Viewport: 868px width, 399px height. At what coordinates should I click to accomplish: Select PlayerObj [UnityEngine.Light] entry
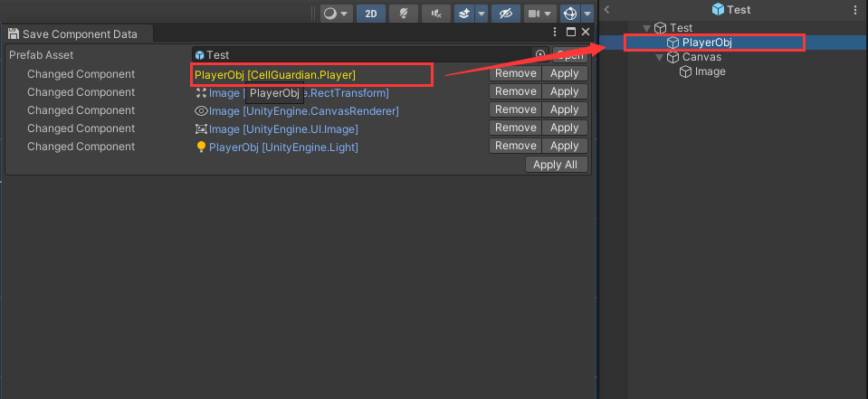(276, 147)
